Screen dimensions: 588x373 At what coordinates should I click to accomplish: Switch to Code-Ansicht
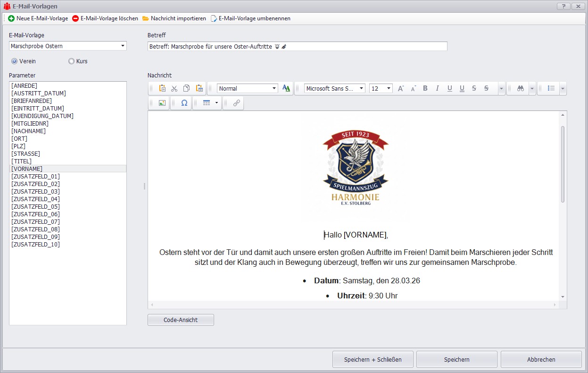181,320
